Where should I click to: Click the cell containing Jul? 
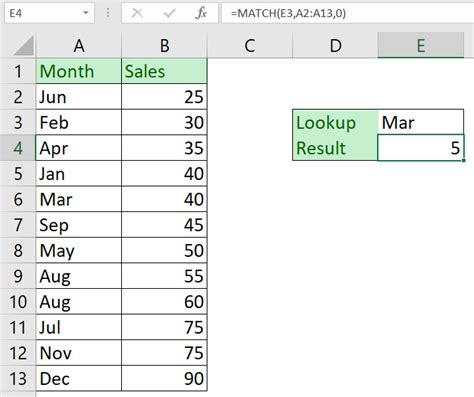click(x=79, y=327)
